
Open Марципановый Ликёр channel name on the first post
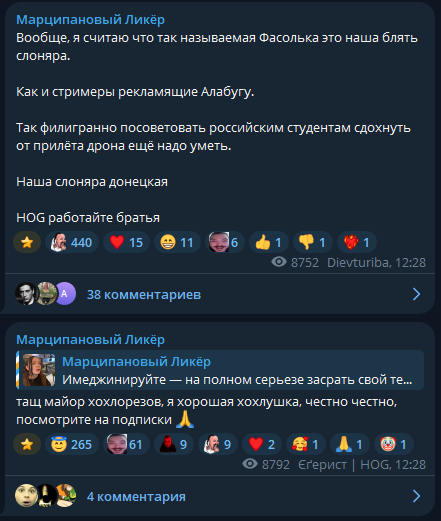[x=90, y=20]
